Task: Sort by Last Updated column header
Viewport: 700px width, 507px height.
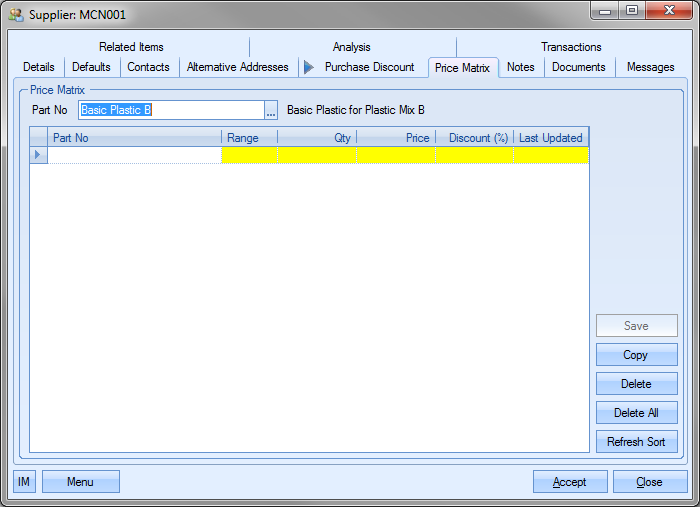Action: point(550,138)
